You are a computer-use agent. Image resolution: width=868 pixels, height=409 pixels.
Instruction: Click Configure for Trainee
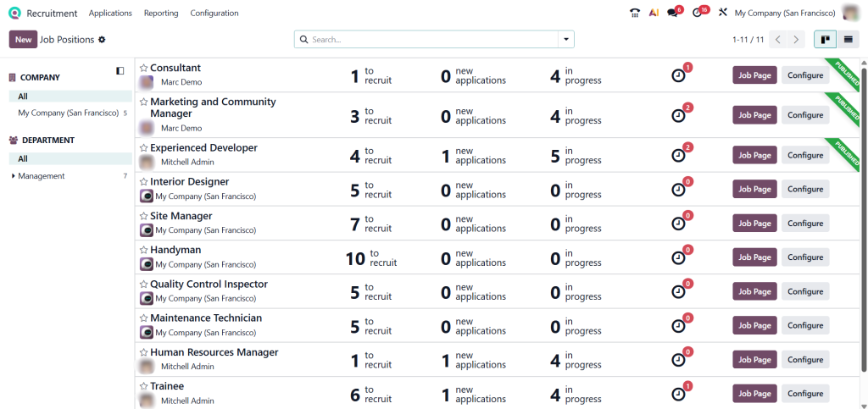(x=805, y=394)
